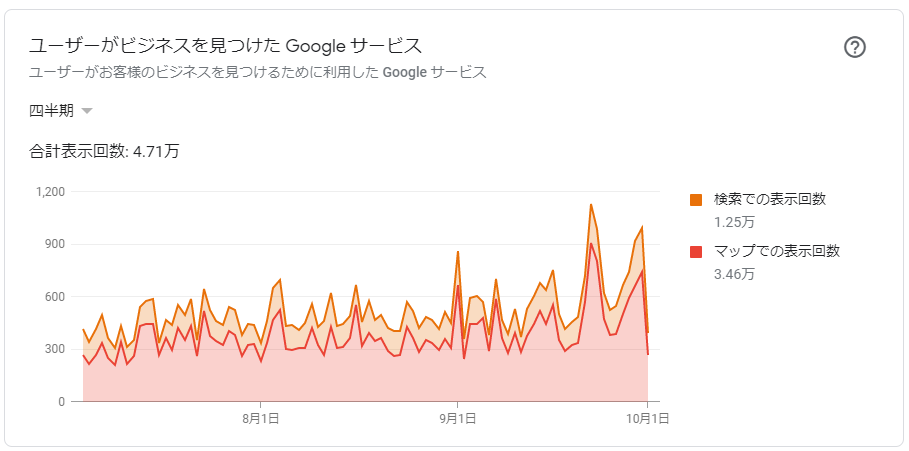909x451 pixels.
Task: Expand the 四半期 period dropdown
Action: 61,111
